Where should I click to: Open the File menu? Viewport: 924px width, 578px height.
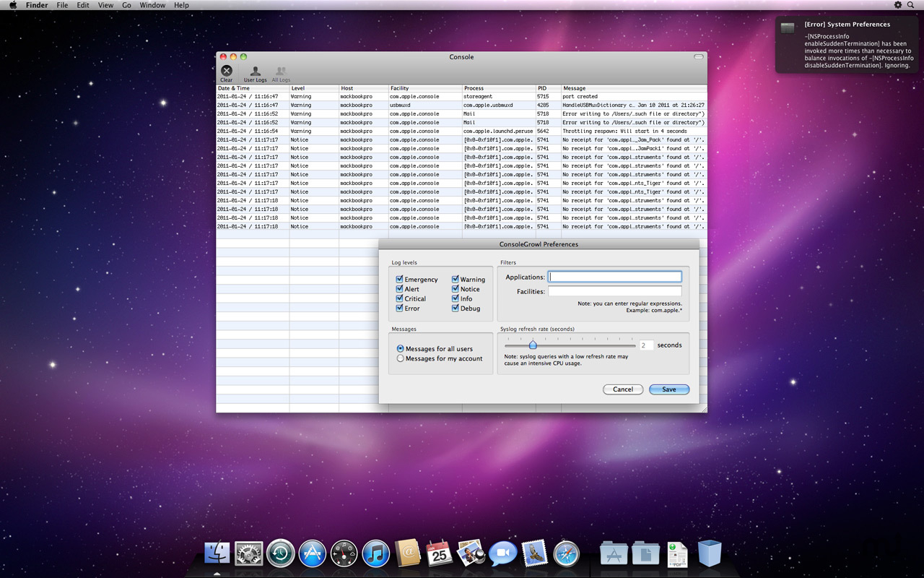point(62,5)
